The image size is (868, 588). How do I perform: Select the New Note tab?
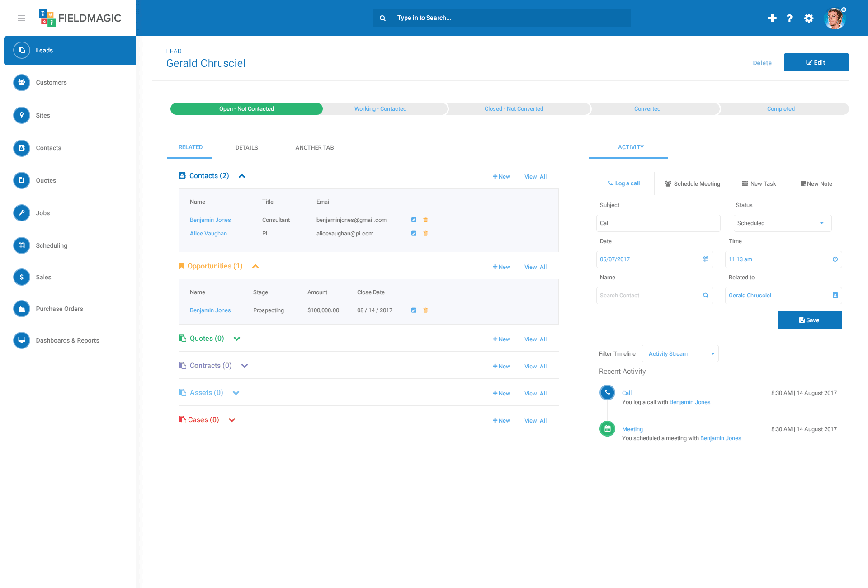816,184
